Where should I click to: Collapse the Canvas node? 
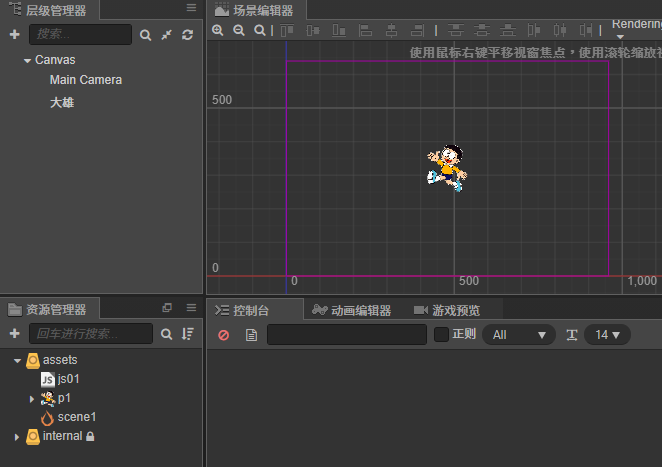[x=27, y=61]
